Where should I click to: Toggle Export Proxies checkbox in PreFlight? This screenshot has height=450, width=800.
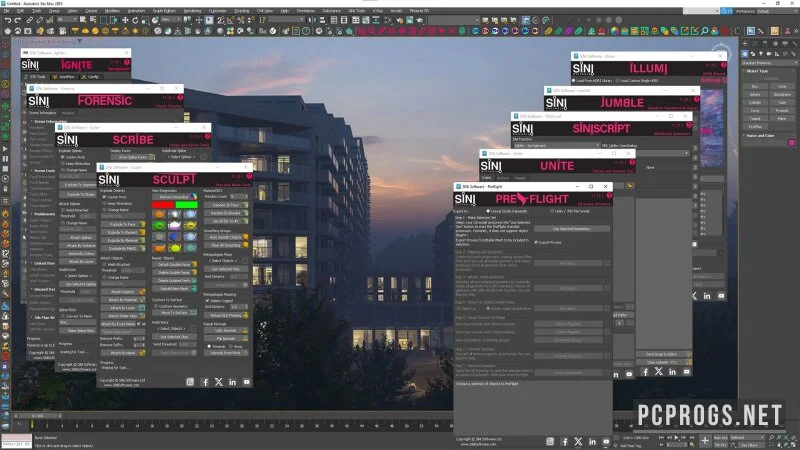click(x=536, y=242)
